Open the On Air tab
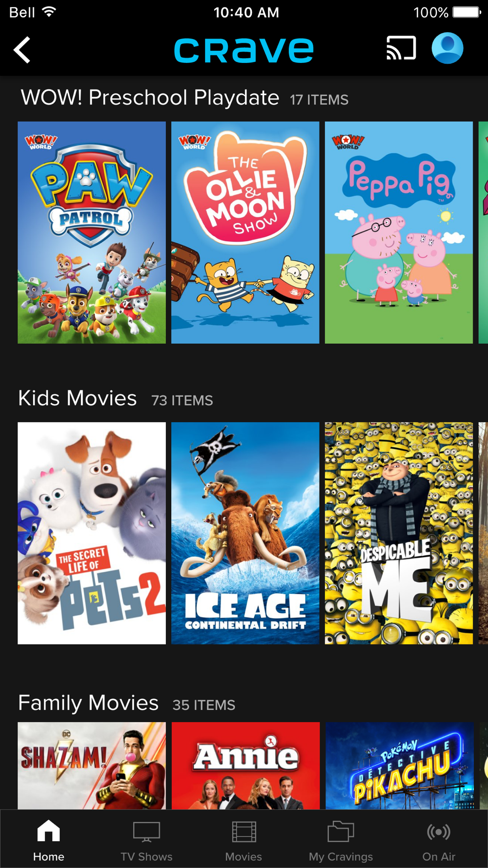This screenshot has width=488, height=868. (439, 840)
